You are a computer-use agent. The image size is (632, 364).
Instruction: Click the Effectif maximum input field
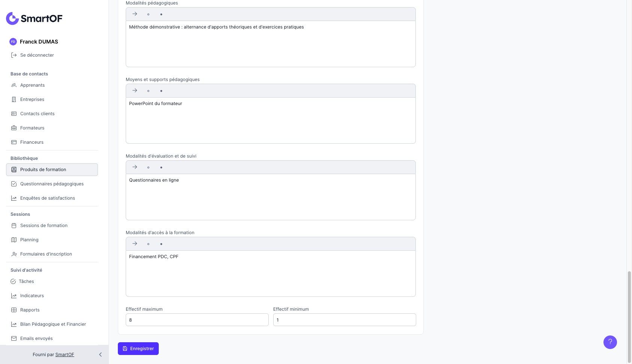tap(197, 320)
